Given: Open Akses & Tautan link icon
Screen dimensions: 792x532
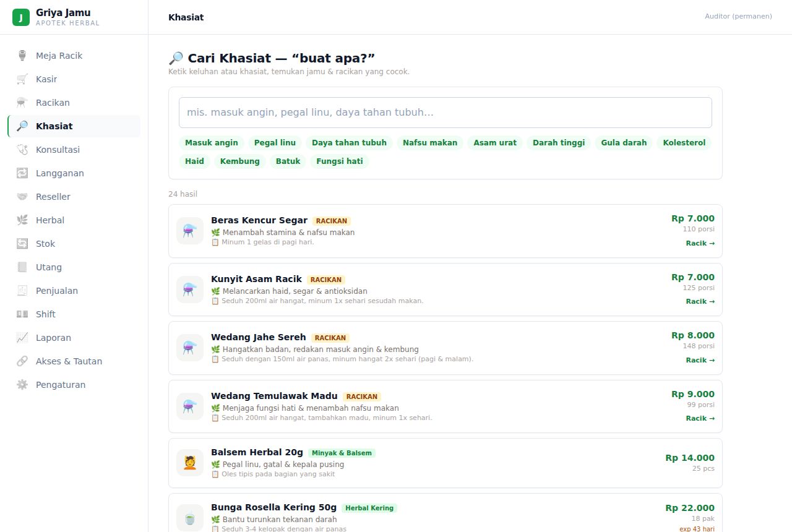Looking at the screenshot, I should click(x=22, y=361).
